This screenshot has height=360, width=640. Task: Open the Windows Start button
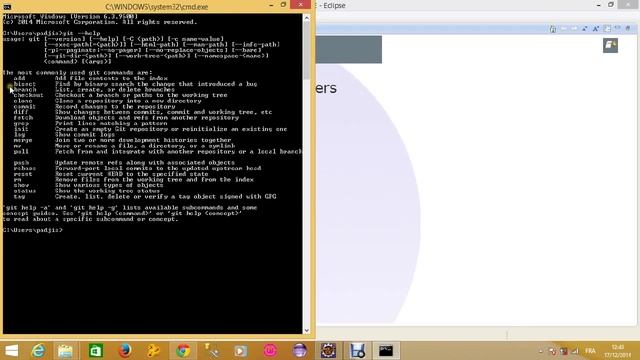coord(11,351)
